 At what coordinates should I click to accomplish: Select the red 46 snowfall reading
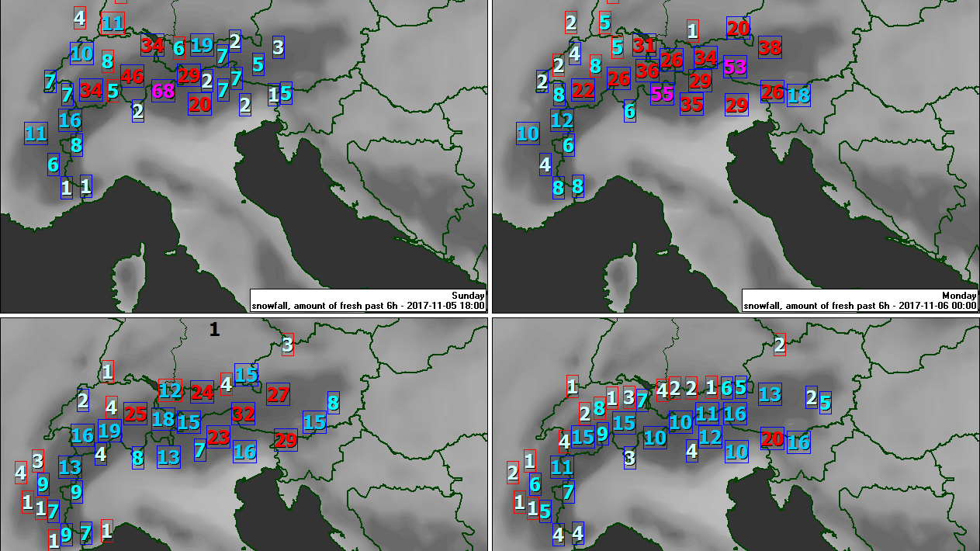[x=133, y=76]
